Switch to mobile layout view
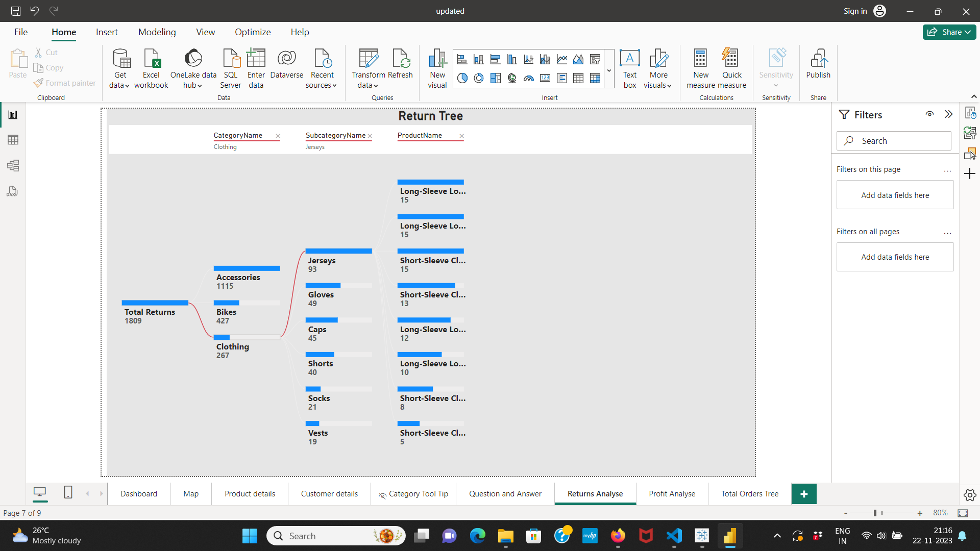The width and height of the screenshot is (980, 551). 68,493
